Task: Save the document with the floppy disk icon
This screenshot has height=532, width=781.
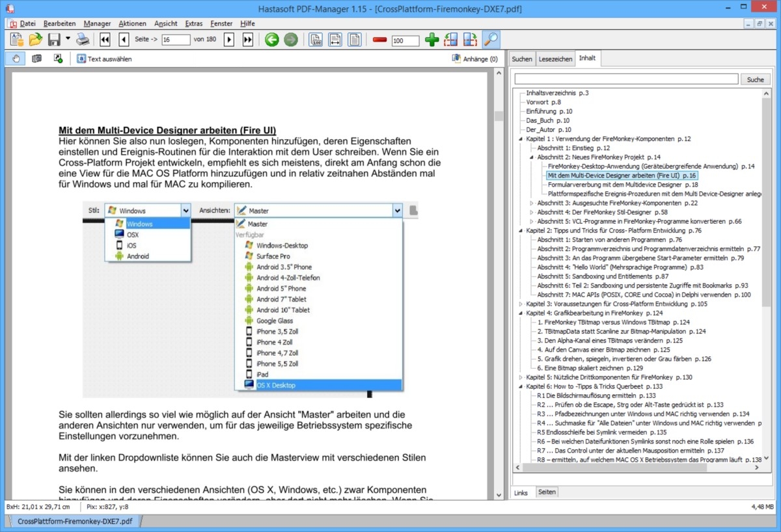Action: tap(55, 40)
